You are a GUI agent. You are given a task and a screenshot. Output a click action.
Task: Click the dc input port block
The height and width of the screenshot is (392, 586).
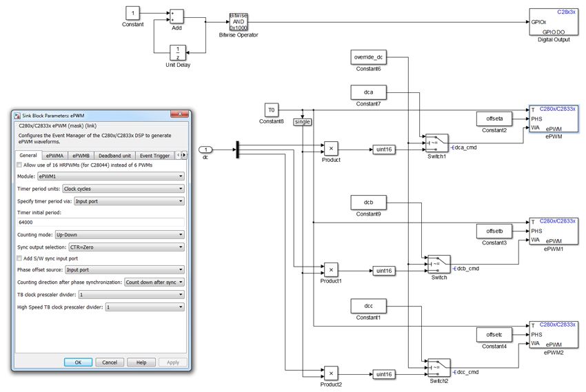click(205, 149)
